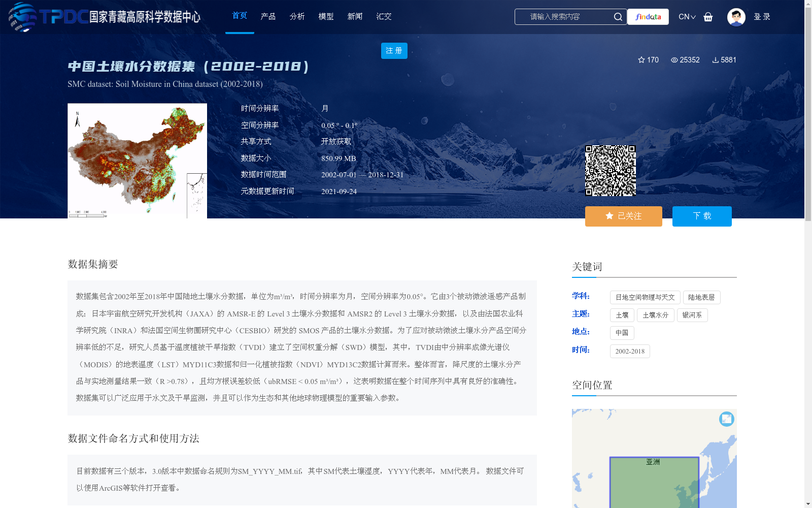812x508 pixels.
Task: Select the 银河系 theme tag
Action: coord(692,315)
